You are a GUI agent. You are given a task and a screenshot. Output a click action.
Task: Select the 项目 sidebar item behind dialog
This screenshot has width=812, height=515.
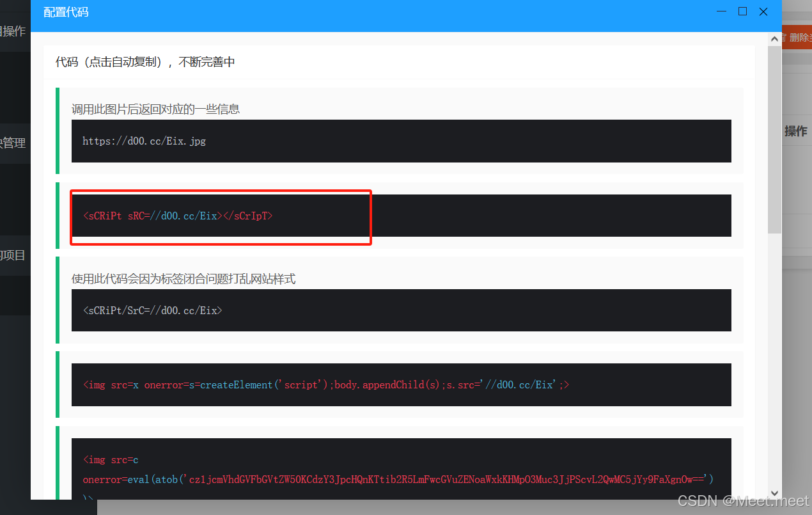click(x=13, y=255)
